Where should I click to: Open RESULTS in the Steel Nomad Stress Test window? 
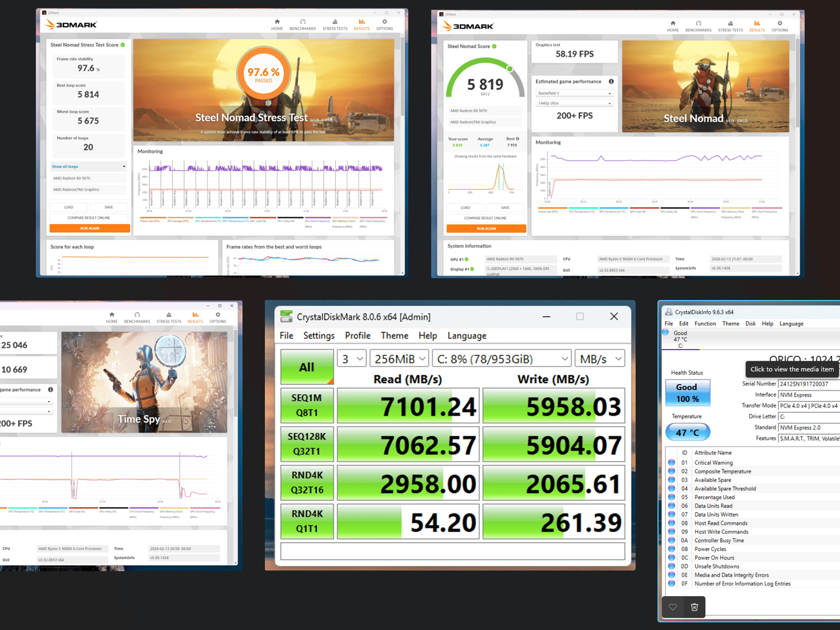coord(361,25)
